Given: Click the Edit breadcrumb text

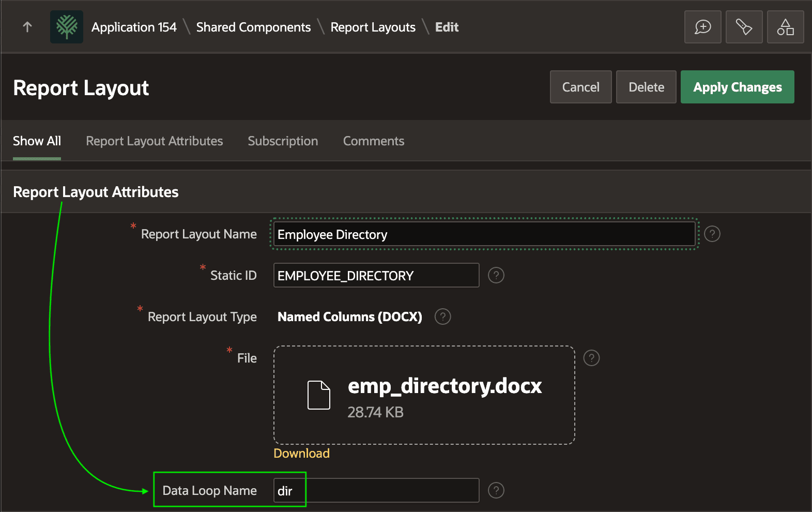Looking at the screenshot, I should click(x=447, y=27).
